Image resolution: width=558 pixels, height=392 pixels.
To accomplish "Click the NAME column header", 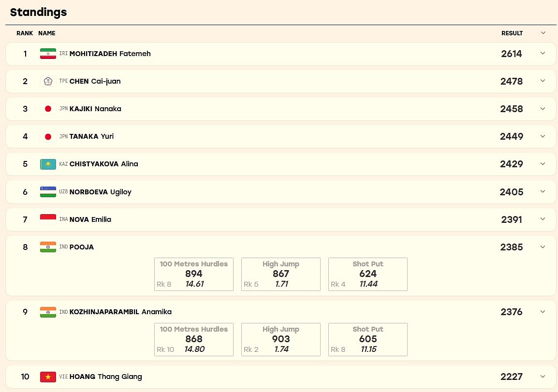I will point(46,33).
